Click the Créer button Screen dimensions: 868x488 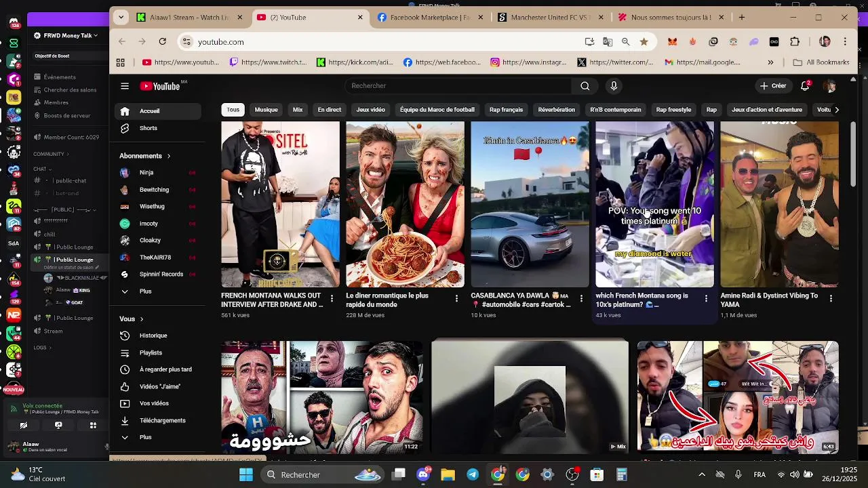772,86
